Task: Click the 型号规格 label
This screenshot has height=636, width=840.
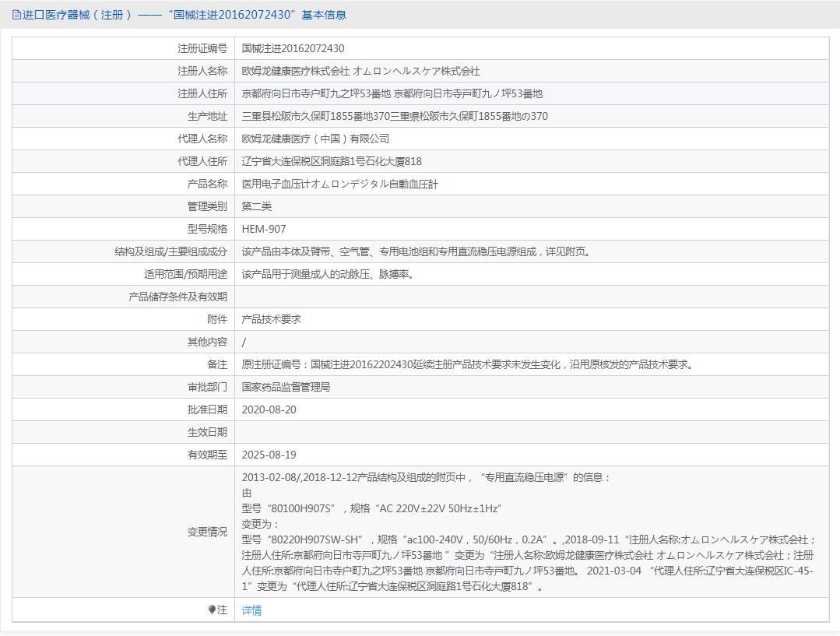Action: click(x=207, y=229)
